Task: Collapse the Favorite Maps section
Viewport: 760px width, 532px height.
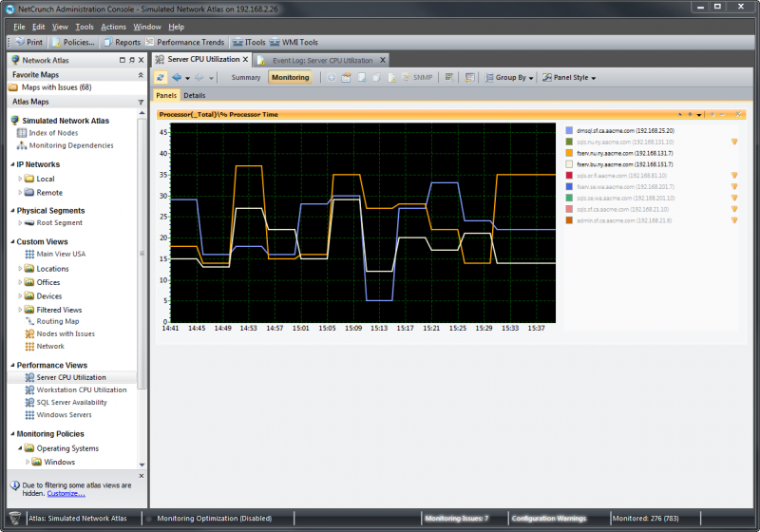Action: coord(141,75)
